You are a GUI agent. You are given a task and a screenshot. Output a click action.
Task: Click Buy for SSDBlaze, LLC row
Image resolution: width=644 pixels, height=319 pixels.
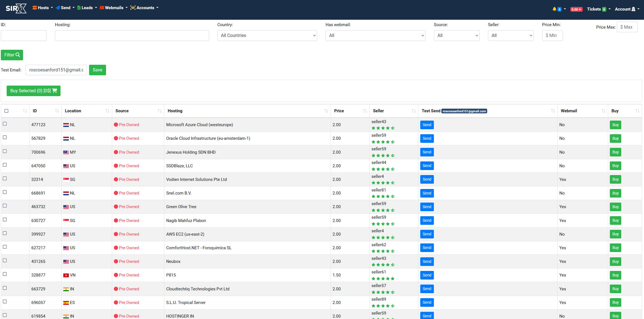click(616, 166)
